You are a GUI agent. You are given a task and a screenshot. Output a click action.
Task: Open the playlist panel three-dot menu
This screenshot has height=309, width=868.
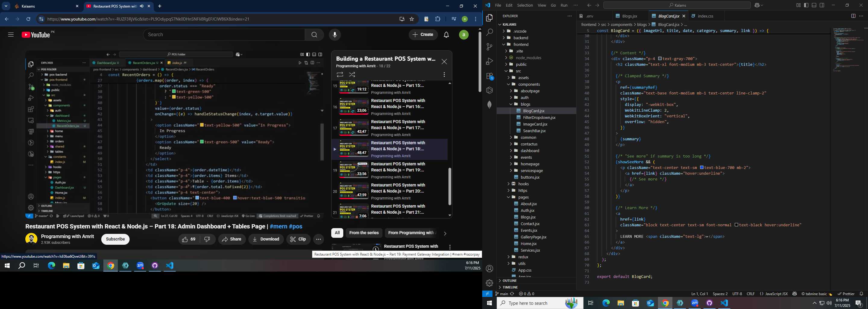tap(444, 75)
